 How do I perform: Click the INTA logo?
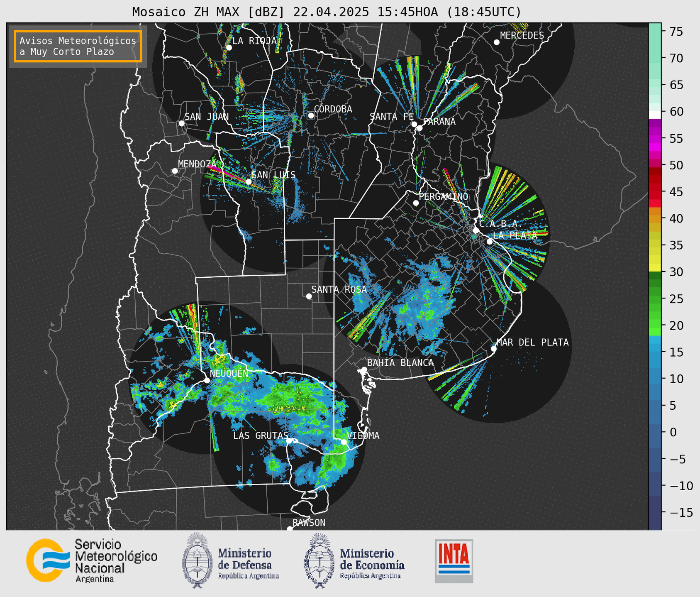[x=454, y=561]
